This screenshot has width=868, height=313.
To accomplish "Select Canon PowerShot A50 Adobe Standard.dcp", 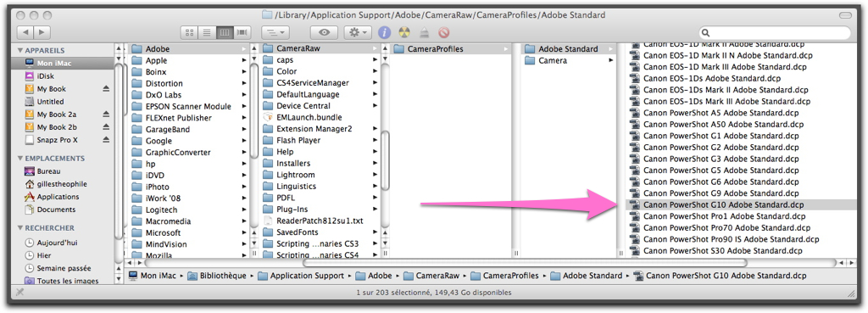I will tap(724, 124).
